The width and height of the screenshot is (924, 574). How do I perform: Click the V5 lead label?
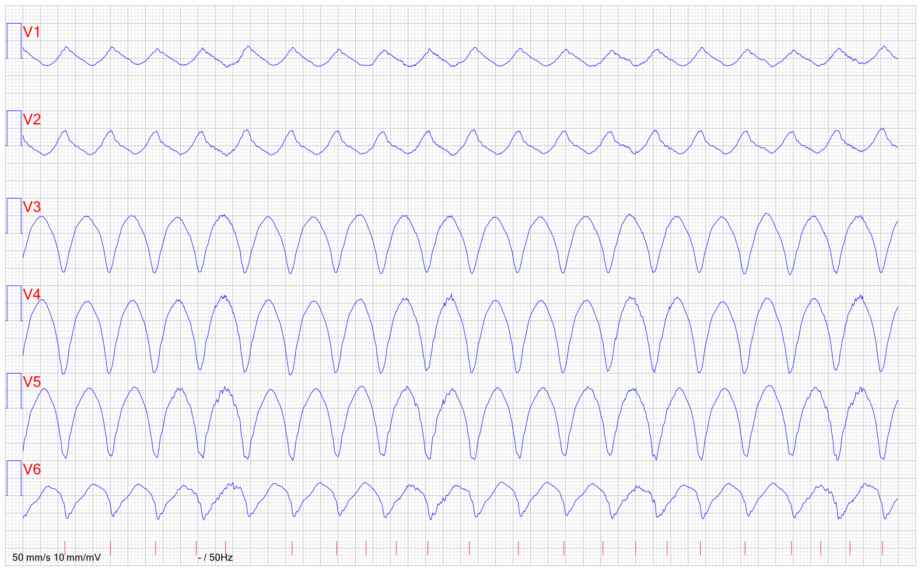[x=32, y=382]
